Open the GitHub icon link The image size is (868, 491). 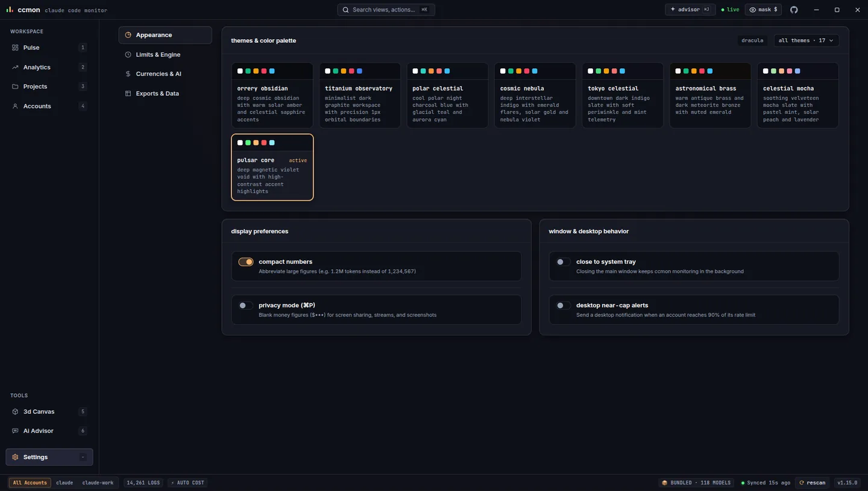tap(794, 10)
